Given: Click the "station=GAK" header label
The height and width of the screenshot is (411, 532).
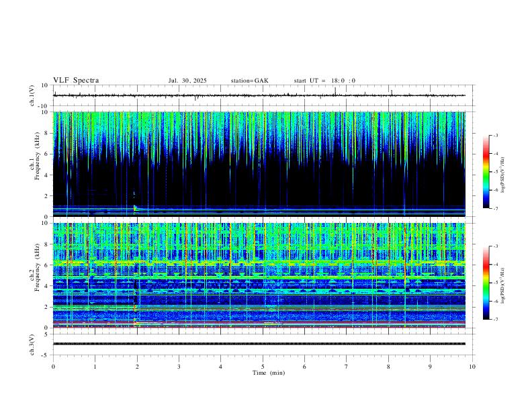Looking at the screenshot, I should pyautogui.click(x=250, y=81).
